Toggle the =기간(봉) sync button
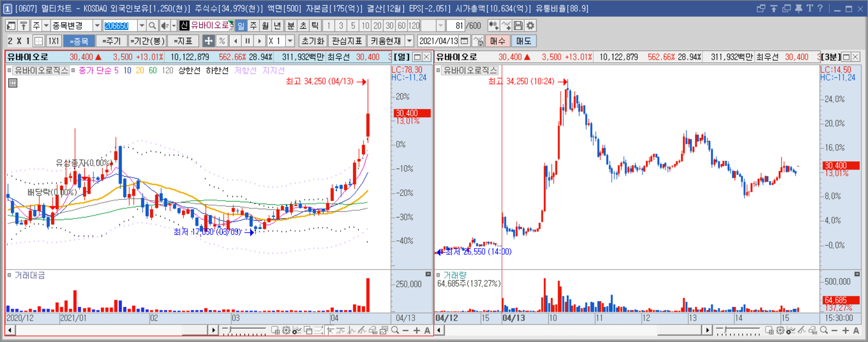This screenshot has width=868, height=342. [x=147, y=41]
